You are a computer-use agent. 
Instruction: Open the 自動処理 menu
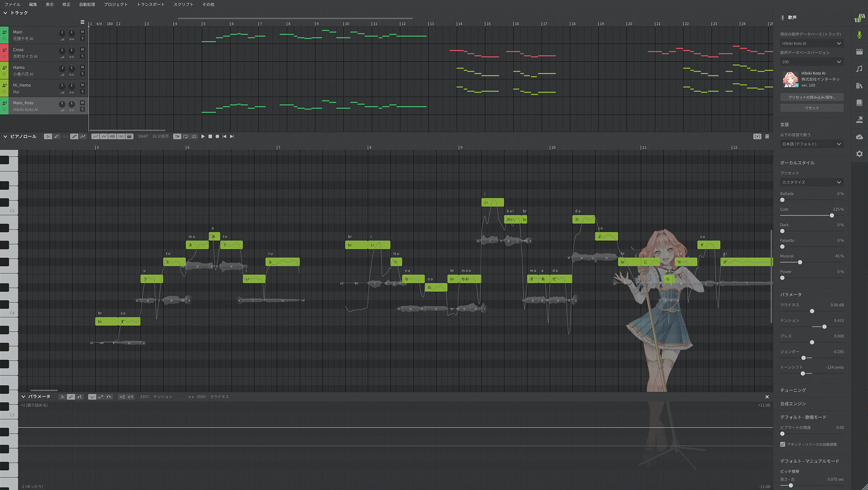87,5
